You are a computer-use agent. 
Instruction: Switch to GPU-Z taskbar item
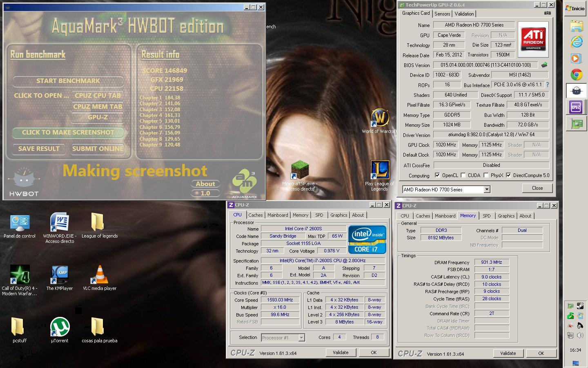coord(576,123)
